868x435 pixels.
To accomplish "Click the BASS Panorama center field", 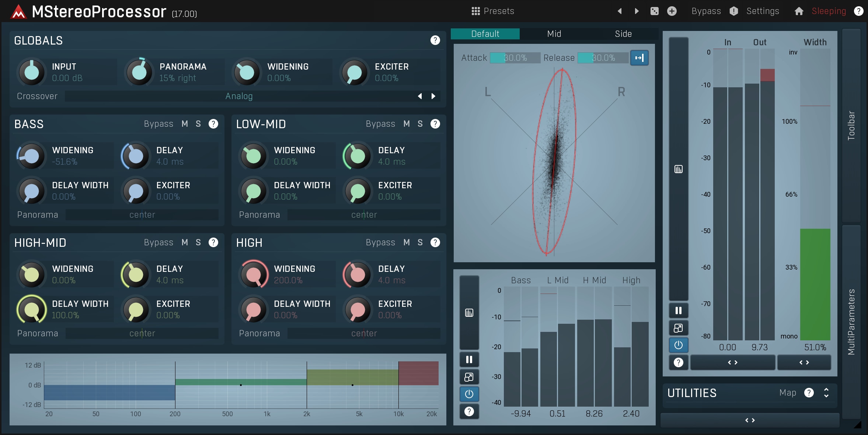I will pos(142,215).
